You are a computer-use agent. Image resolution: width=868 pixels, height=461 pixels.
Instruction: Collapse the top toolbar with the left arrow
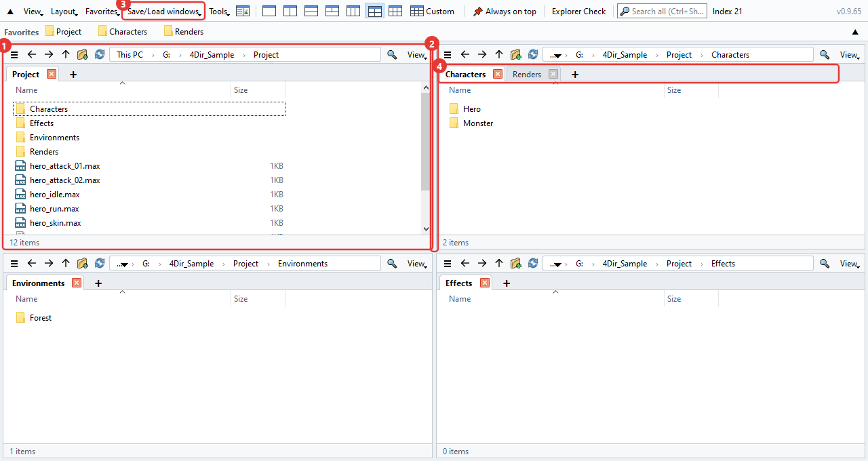point(10,12)
